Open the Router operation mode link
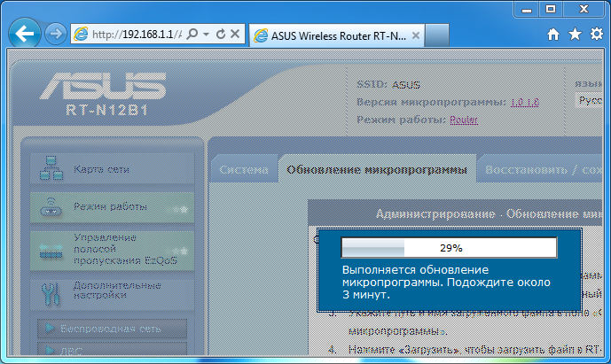 tap(464, 120)
